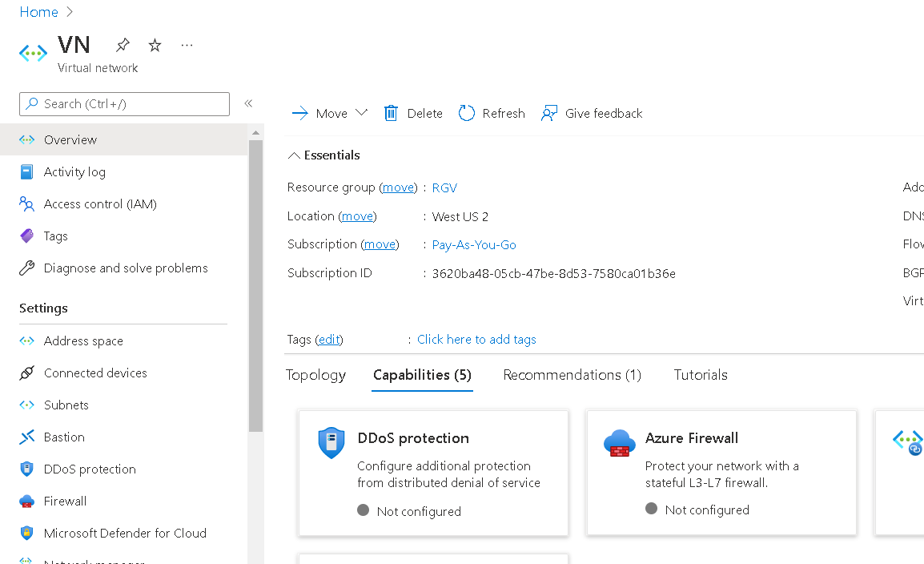Mark VN as favorite with star icon
Screen dimensions: 924x564
(x=155, y=45)
